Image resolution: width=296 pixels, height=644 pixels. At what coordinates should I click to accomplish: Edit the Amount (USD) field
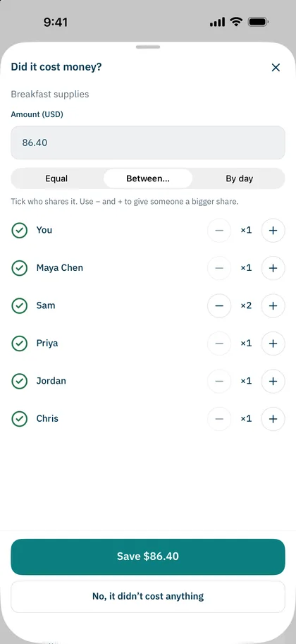[148, 142]
